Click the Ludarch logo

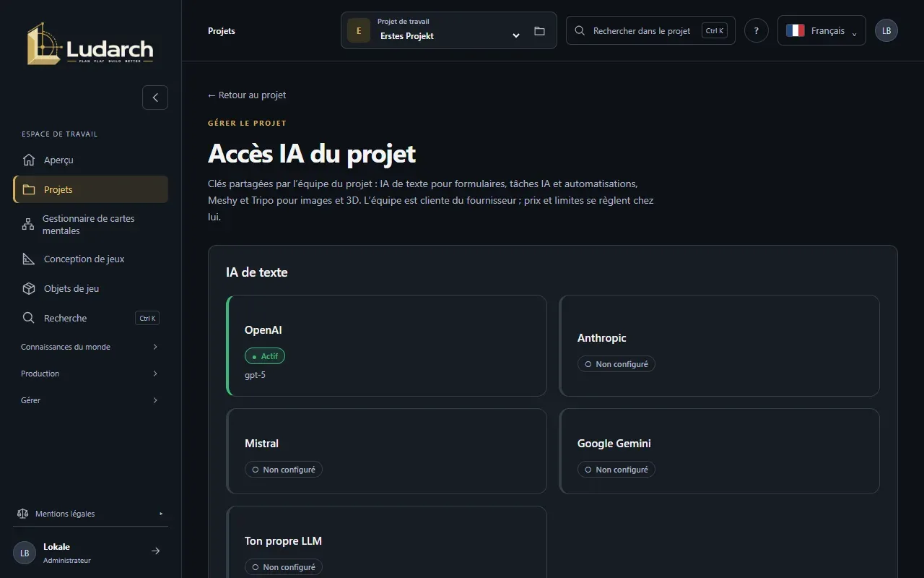[90, 44]
